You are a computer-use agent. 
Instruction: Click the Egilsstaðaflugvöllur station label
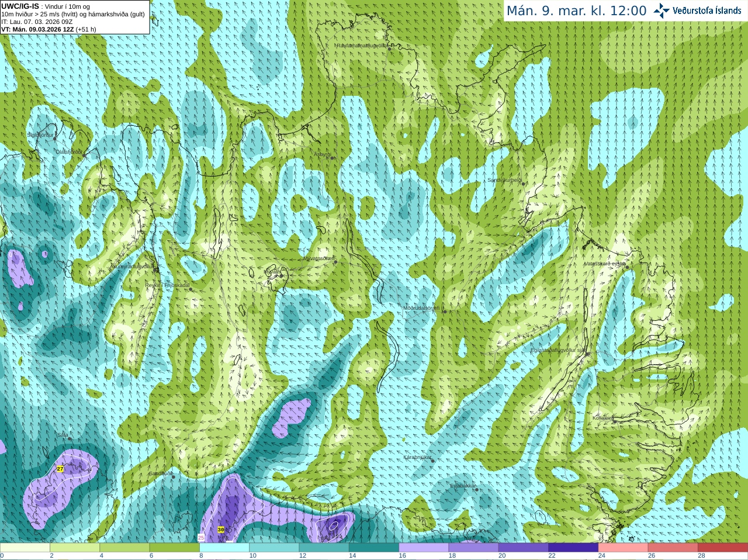point(558,350)
